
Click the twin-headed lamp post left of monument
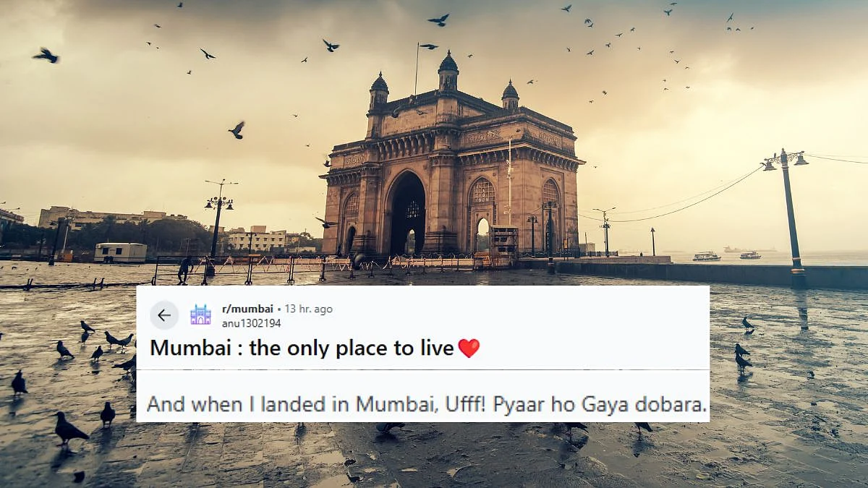[218, 218]
